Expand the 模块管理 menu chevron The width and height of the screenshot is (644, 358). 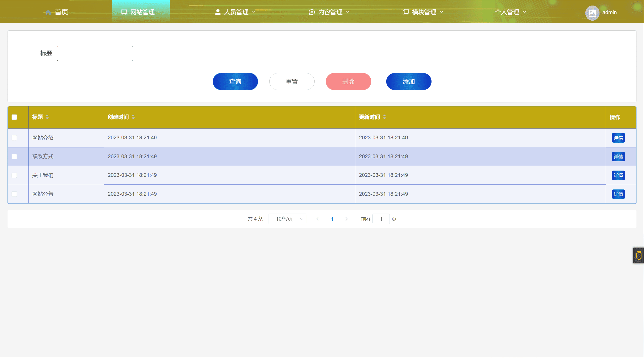pyautogui.click(x=442, y=12)
